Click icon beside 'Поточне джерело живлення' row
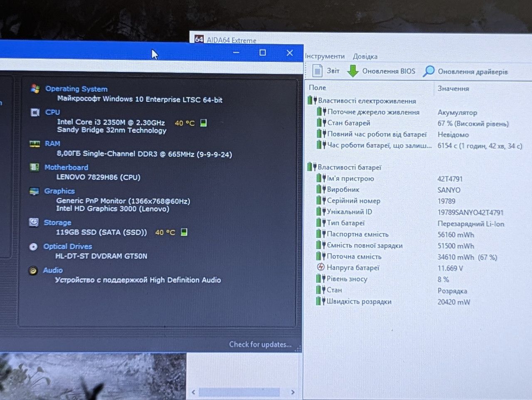Image resolution: width=532 pixels, height=400 pixels. pyautogui.click(x=321, y=112)
